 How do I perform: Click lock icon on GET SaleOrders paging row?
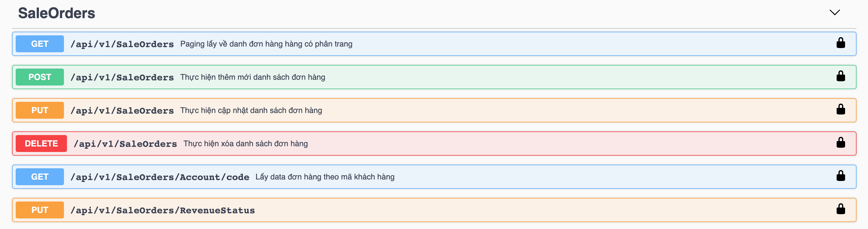tap(840, 43)
